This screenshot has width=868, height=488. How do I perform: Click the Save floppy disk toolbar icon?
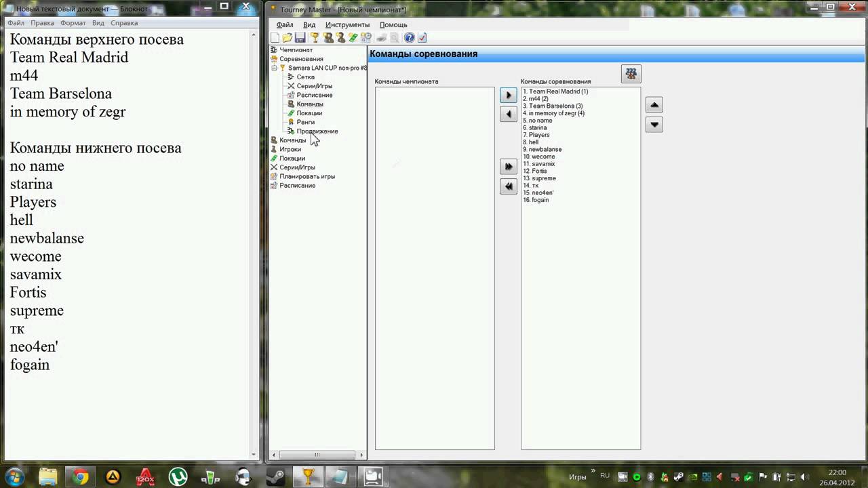[x=300, y=38]
